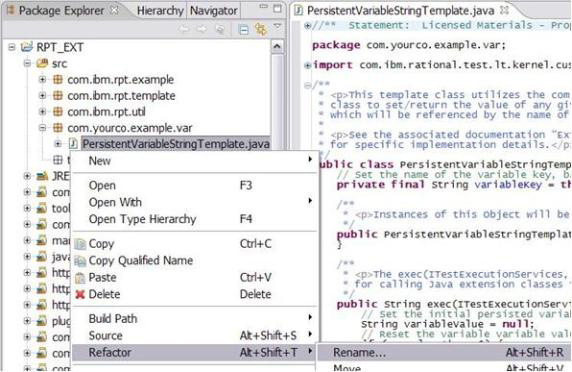Click the 'plug' jar library icon

(x=42, y=321)
